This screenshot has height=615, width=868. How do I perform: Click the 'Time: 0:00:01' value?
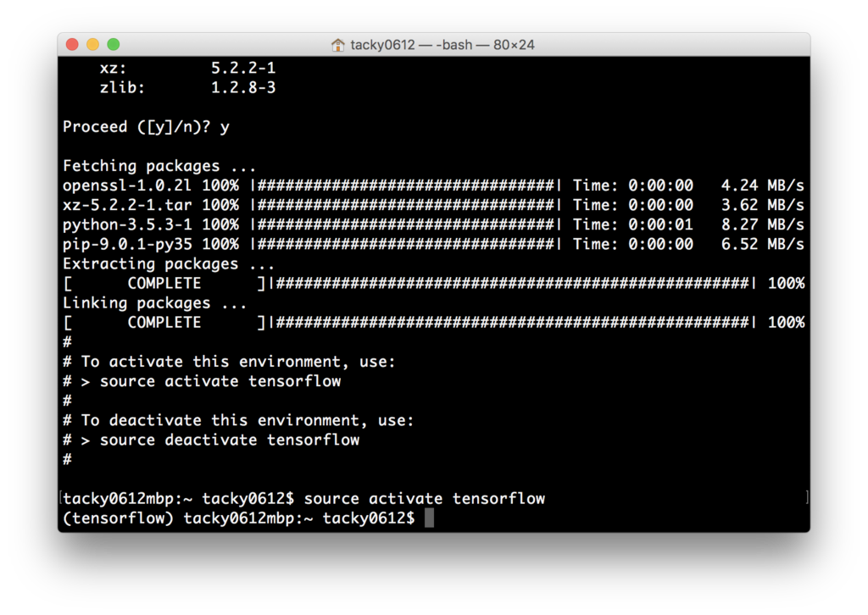click(x=632, y=224)
